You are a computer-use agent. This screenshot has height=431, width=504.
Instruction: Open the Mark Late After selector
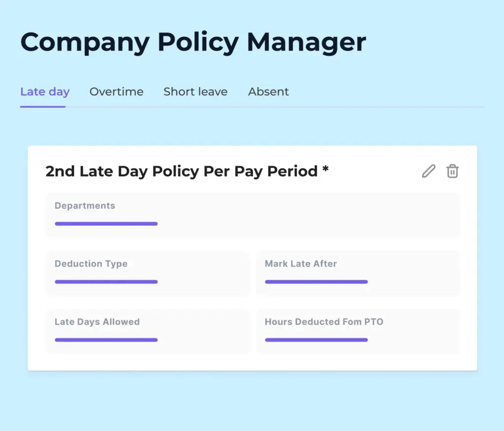pos(358,273)
